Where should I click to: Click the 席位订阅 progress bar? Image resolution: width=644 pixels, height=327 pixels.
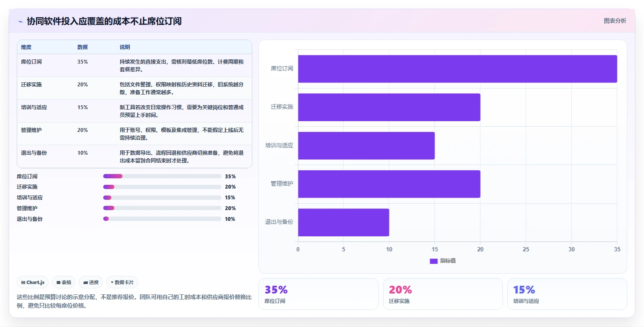click(162, 176)
